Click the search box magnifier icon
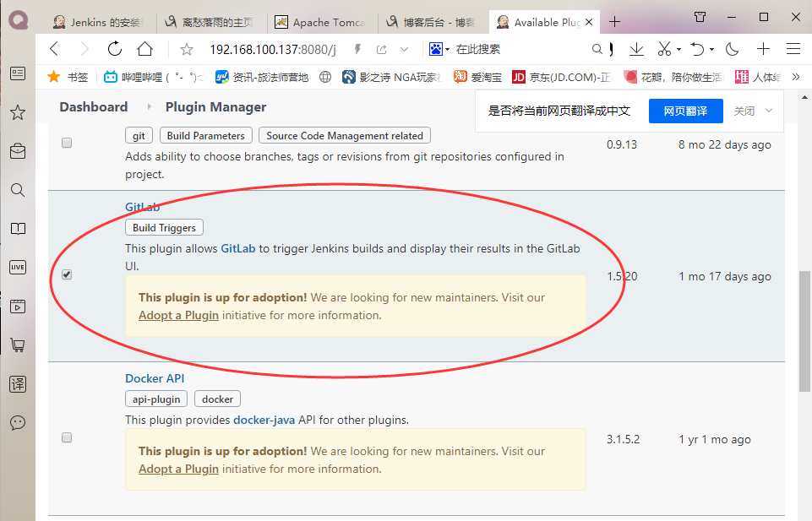 coord(597,49)
